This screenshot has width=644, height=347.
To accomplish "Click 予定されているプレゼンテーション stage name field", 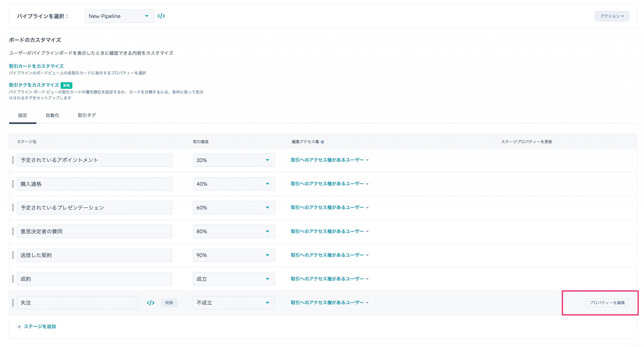I will point(94,208).
